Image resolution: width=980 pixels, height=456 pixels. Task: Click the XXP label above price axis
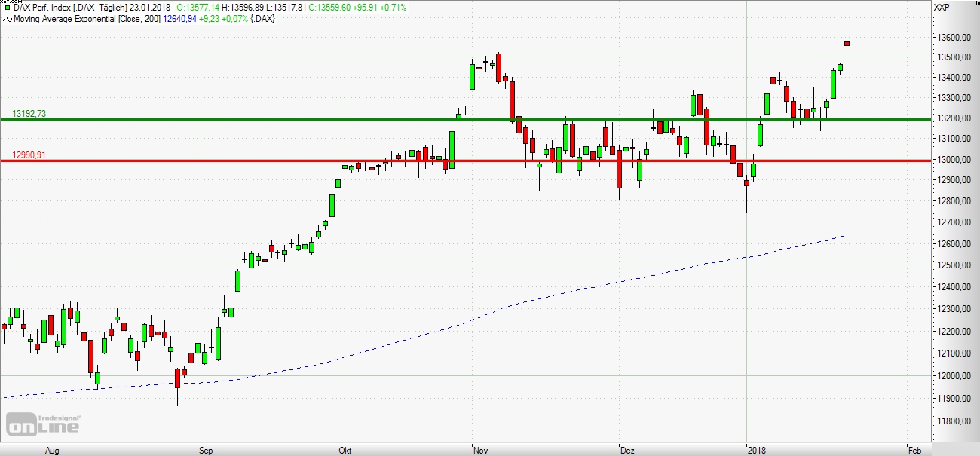point(941,8)
